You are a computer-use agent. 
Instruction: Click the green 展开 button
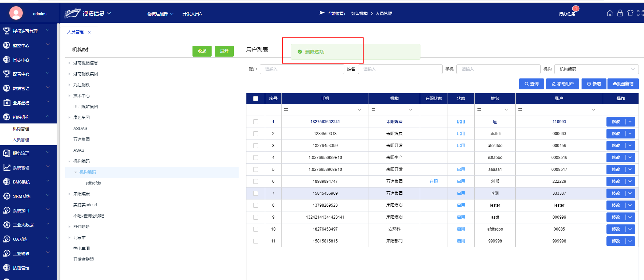click(224, 51)
